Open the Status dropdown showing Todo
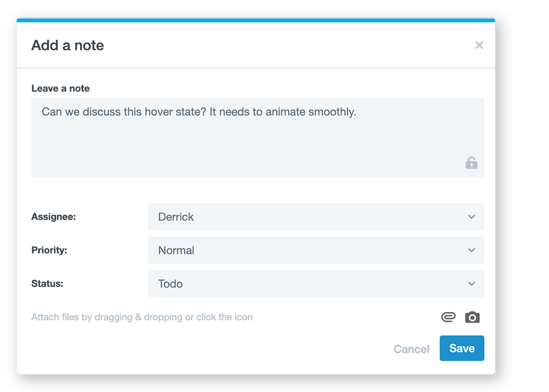Viewport: 549px width, 392px height. pos(307,284)
